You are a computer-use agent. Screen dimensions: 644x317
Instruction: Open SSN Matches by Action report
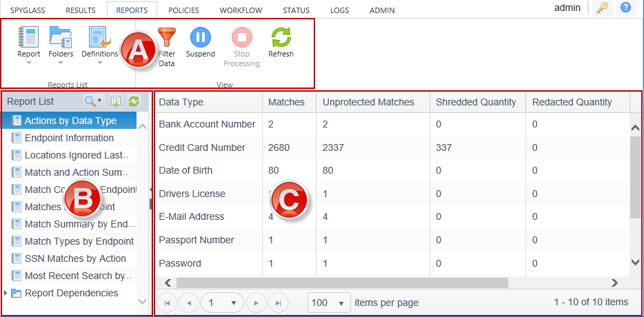coord(75,258)
